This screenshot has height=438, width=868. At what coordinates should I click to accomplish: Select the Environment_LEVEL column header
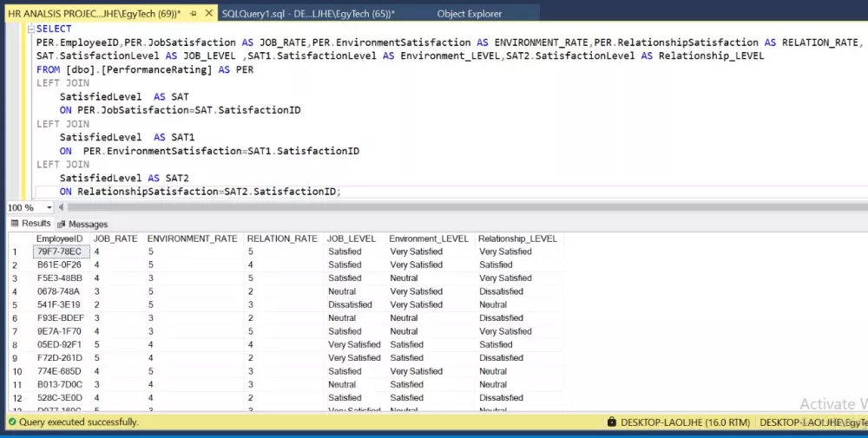[x=429, y=239]
